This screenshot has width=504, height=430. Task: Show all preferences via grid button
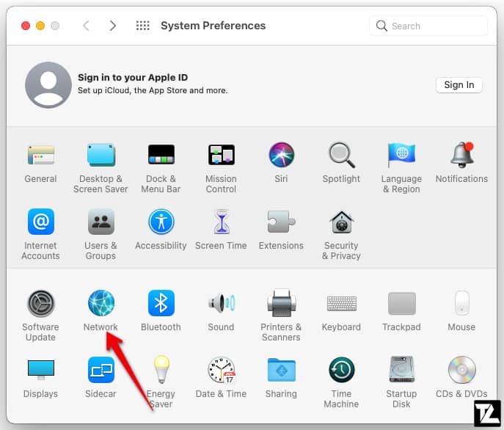[143, 26]
